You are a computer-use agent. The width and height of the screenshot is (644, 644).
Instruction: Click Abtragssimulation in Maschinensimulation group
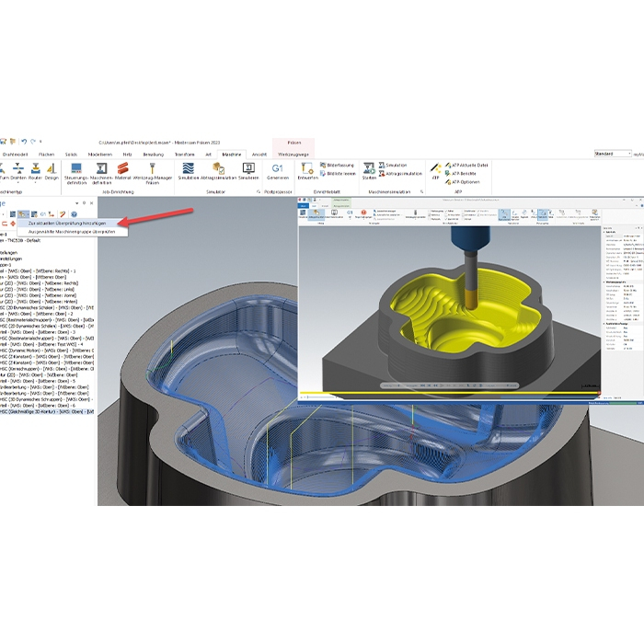[x=400, y=174]
